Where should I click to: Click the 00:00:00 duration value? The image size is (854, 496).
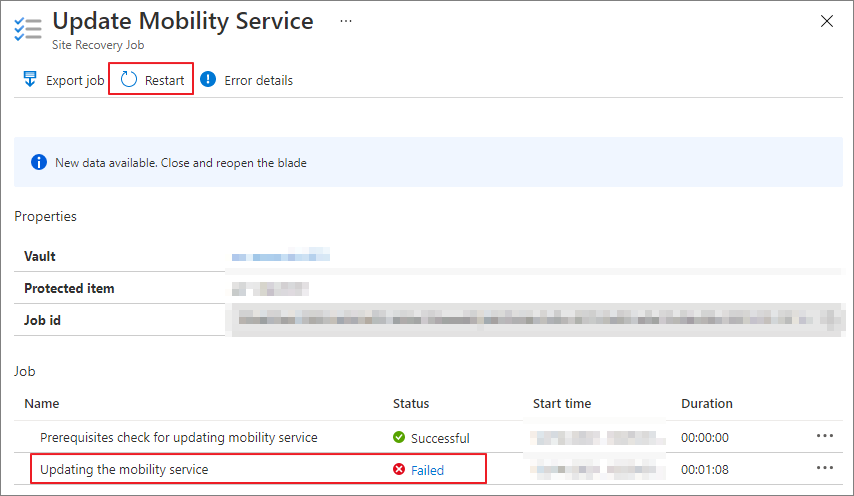[705, 438]
